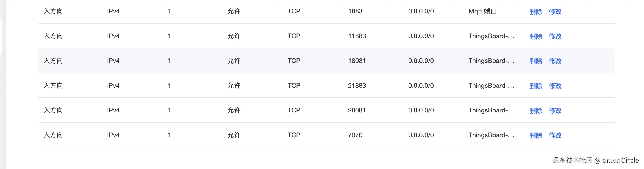The width and height of the screenshot is (644, 169).
Task: Click the Mqtt 端口 description text
Action: [x=482, y=11]
